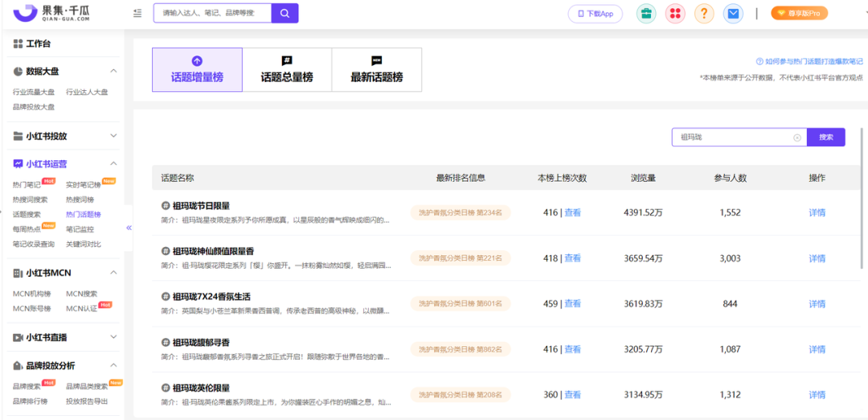Click the 小红书投放 folder icon
Image resolution: width=868 pixels, height=420 pixels.
pos(18,136)
